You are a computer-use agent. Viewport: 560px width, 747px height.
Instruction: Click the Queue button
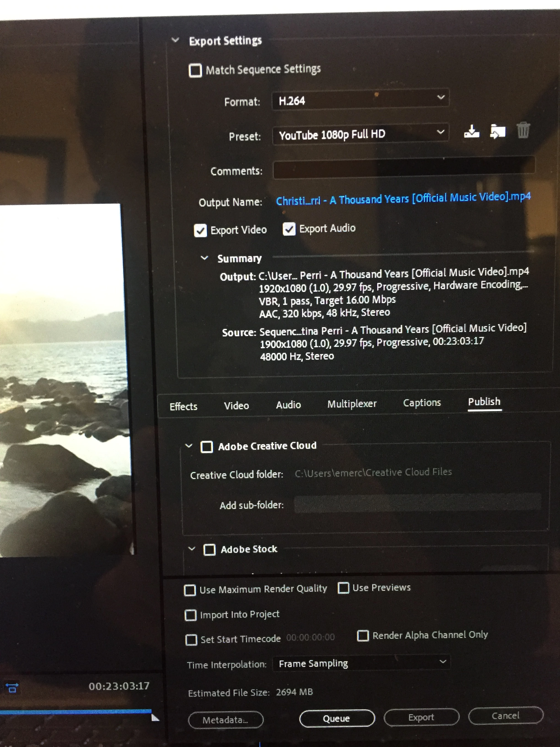pos(337,718)
